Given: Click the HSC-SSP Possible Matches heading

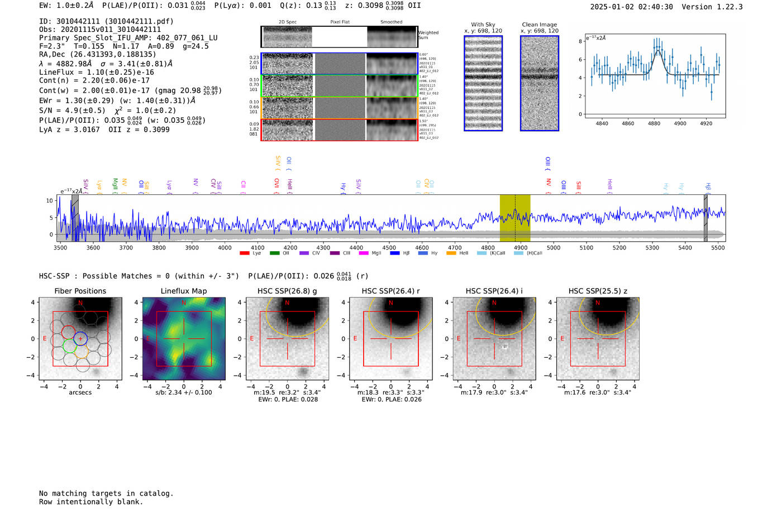Looking at the screenshot, I should [x=204, y=276].
